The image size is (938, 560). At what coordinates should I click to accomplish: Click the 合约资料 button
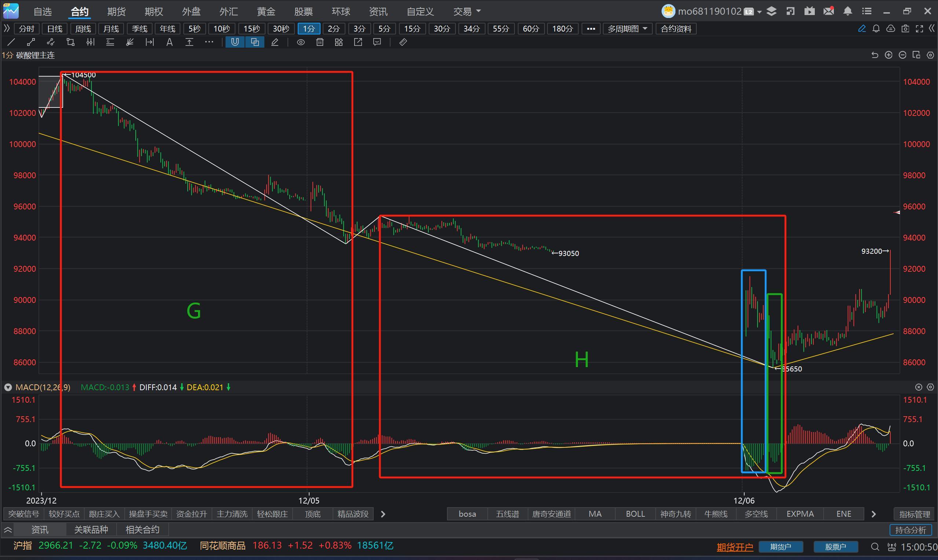click(676, 29)
